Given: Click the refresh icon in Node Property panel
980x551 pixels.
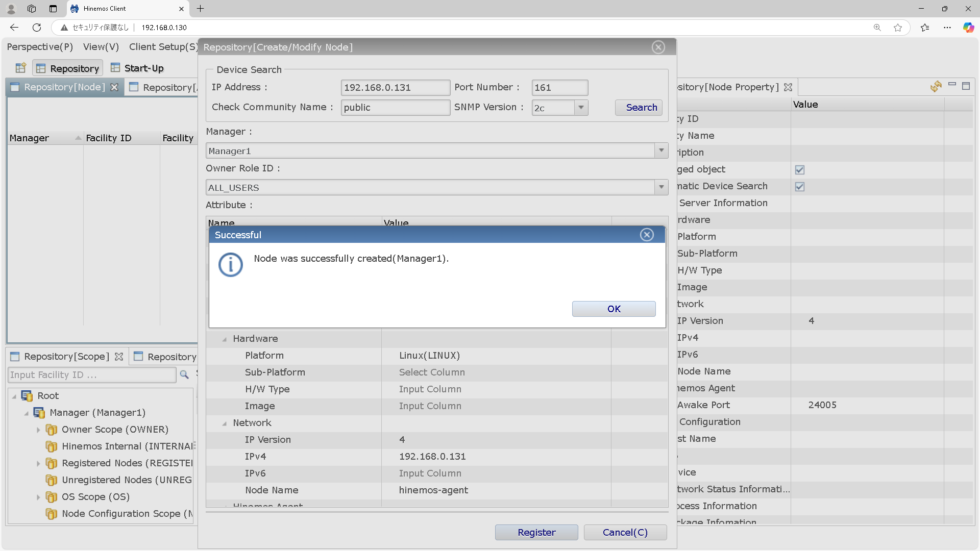Looking at the screenshot, I should [936, 87].
